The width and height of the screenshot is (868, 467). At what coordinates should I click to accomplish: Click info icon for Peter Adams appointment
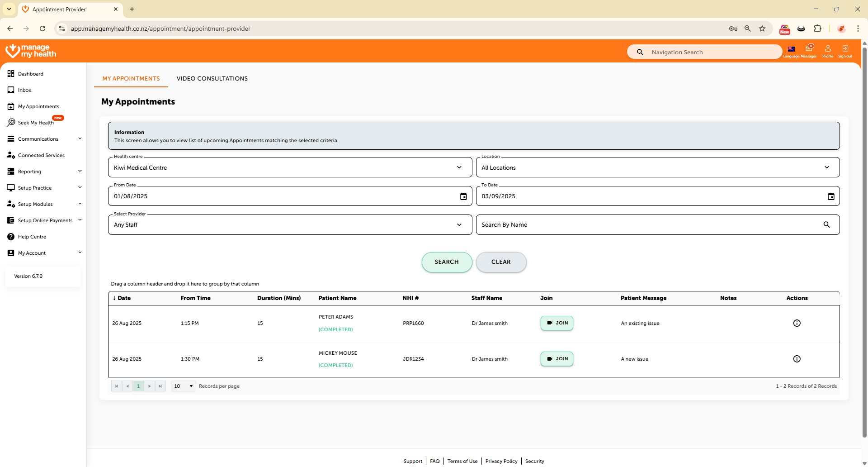click(x=797, y=323)
